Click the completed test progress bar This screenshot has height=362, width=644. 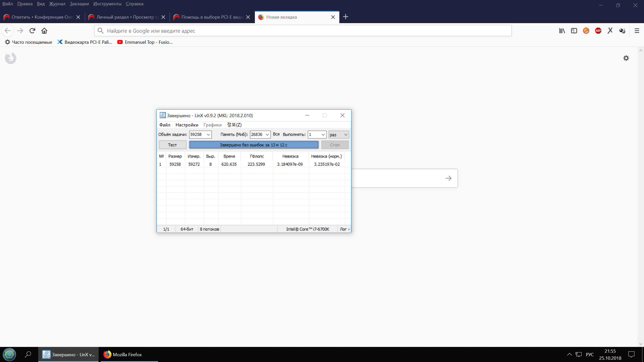(254, 145)
